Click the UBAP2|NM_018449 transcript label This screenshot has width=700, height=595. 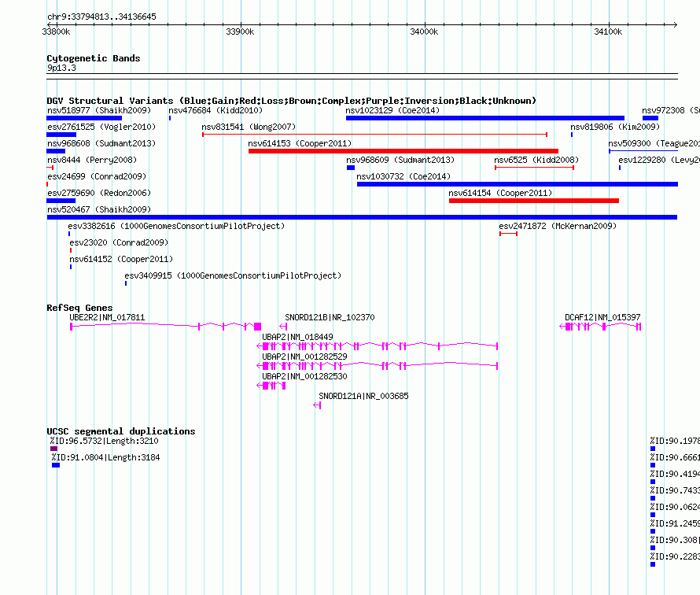click(297, 338)
